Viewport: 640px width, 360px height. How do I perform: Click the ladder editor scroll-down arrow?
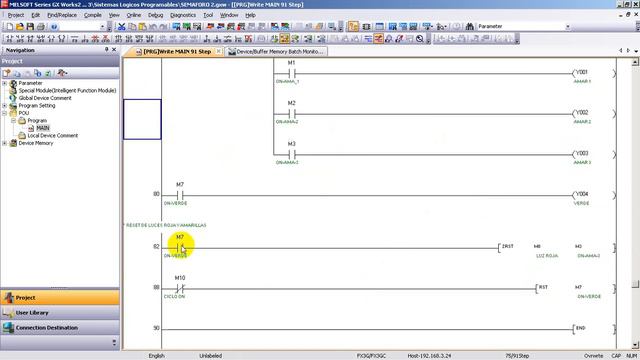point(635,345)
